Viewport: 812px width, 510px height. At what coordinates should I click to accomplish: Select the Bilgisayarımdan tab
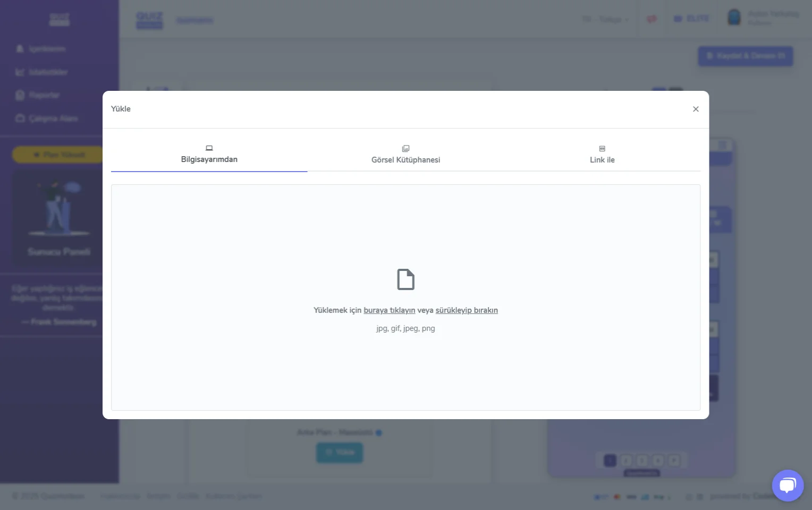coord(209,159)
